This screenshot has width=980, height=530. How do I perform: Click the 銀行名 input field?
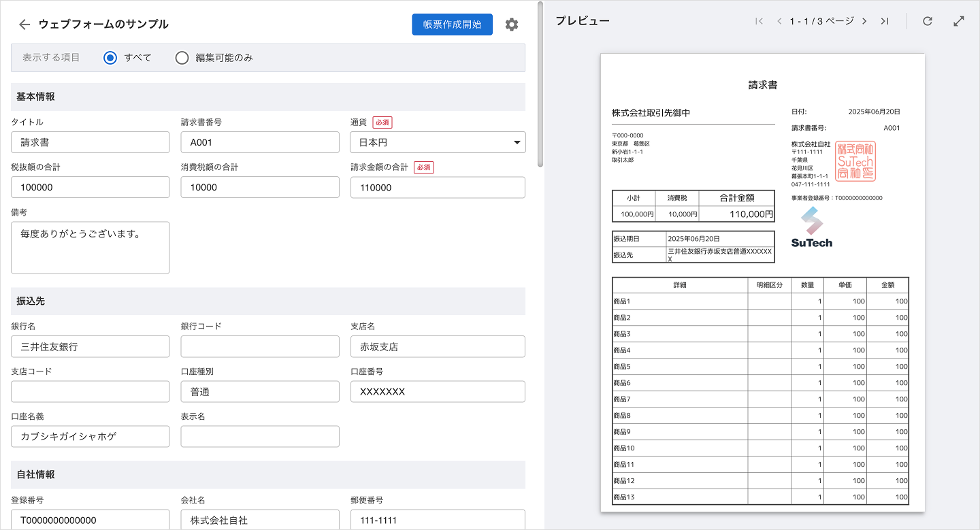91,346
